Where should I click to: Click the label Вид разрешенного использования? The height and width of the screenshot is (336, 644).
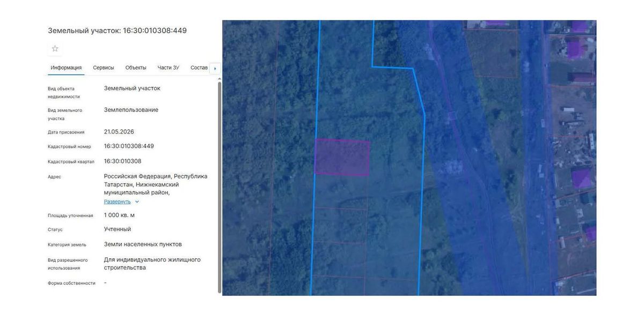coord(68,264)
